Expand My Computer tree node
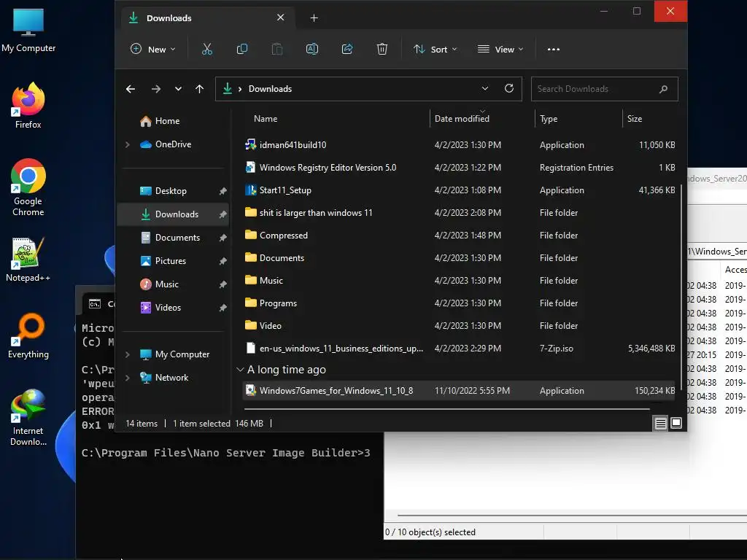The width and height of the screenshot is (747, 560). pos(127,354)
